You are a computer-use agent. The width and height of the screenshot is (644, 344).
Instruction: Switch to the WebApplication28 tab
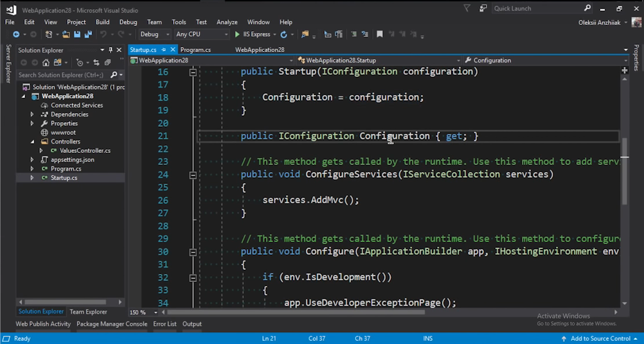pos(259,50)
